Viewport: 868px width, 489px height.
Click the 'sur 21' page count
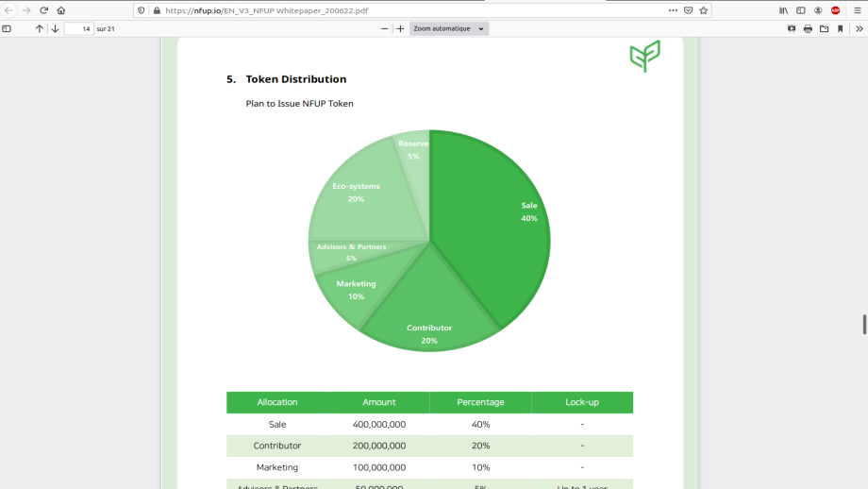pyautogui.click(x=106, y=29)
